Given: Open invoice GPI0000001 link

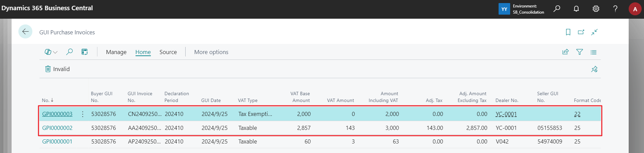Looking at the screenshot, I should tap(57, 142).
